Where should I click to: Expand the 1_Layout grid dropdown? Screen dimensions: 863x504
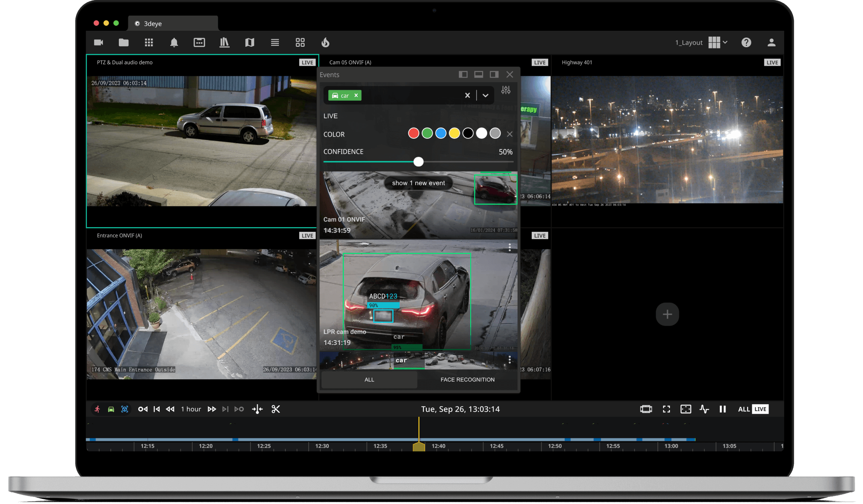(718, 42)
